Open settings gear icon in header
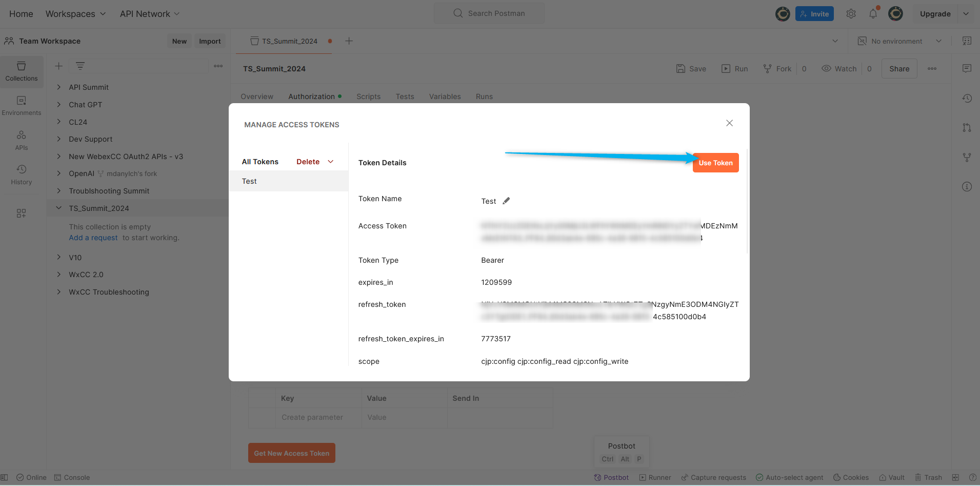 pos(851,14)
